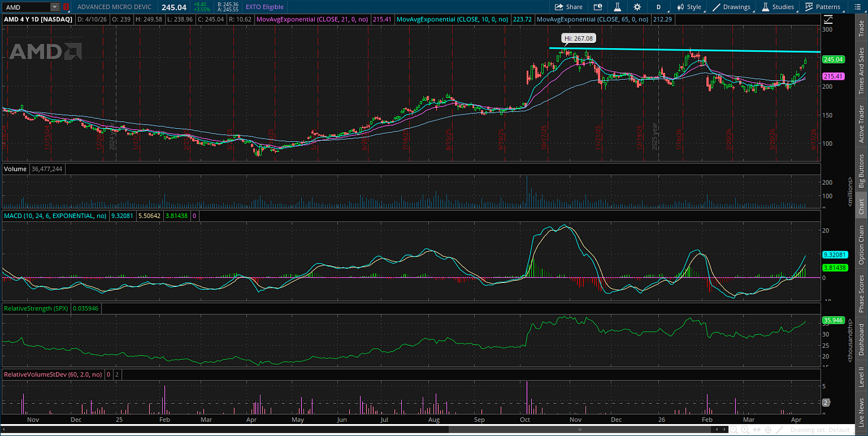Screen dimensions: 868x436
Task: Click the 9.32081 MACD axis value bubble
Action: coord(835,254)
